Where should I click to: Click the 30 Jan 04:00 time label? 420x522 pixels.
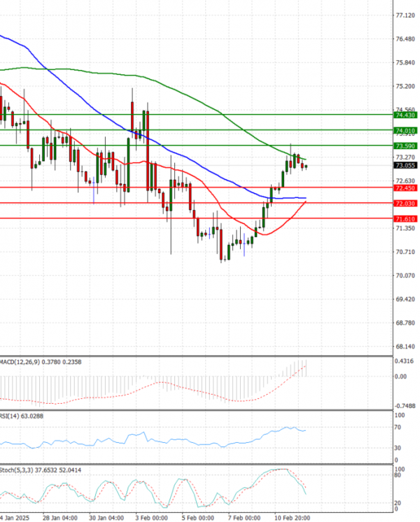tap(106, 518)
